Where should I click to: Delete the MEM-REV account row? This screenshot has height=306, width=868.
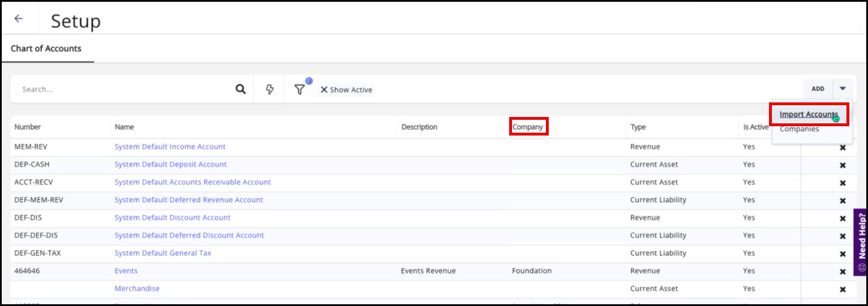[842, 148]
